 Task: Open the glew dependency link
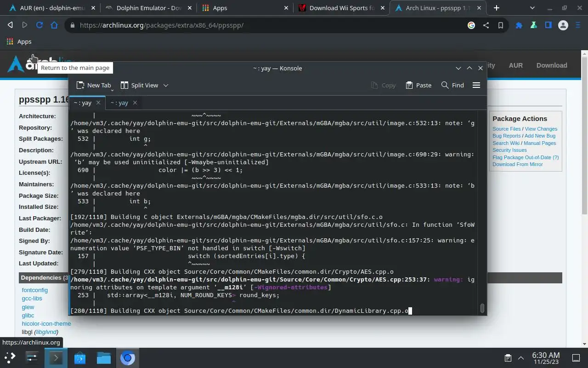28,307
